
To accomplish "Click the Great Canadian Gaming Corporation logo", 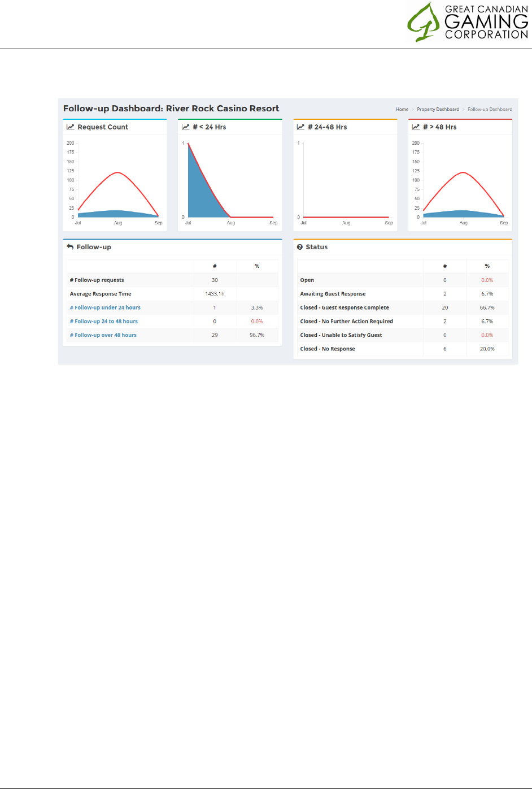I will (x=468, y=22).
